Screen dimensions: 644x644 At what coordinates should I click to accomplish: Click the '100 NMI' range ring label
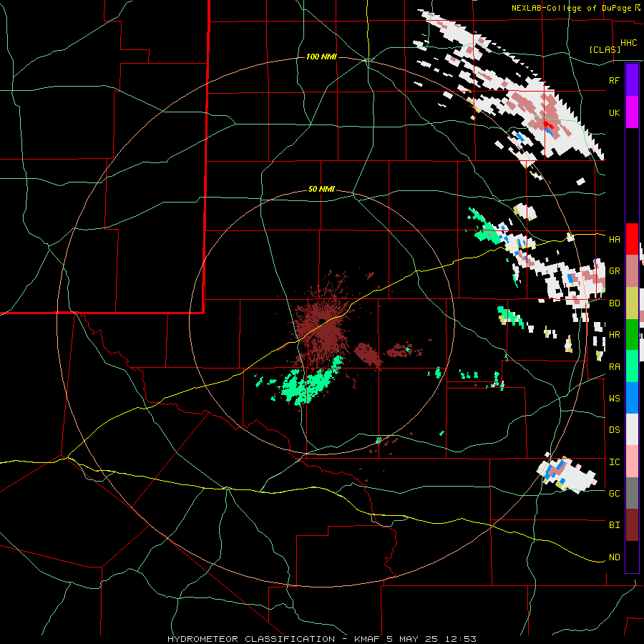click(x=321, y=57)
